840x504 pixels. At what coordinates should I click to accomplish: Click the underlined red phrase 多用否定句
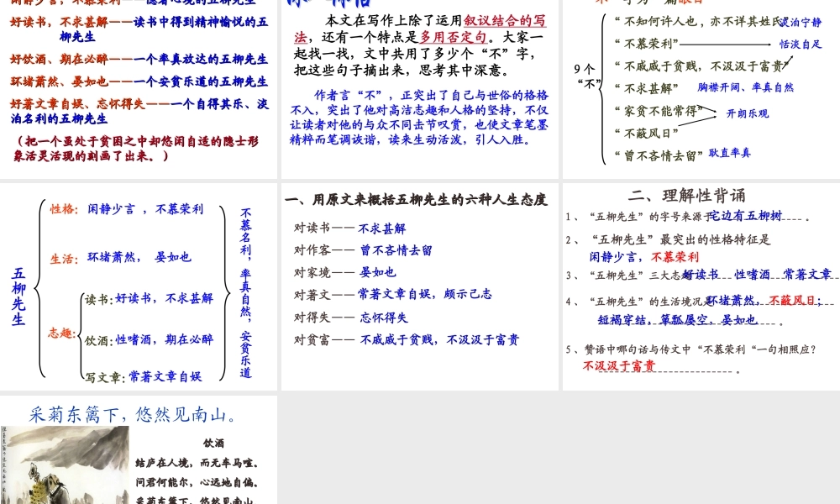tap(454, 37)
